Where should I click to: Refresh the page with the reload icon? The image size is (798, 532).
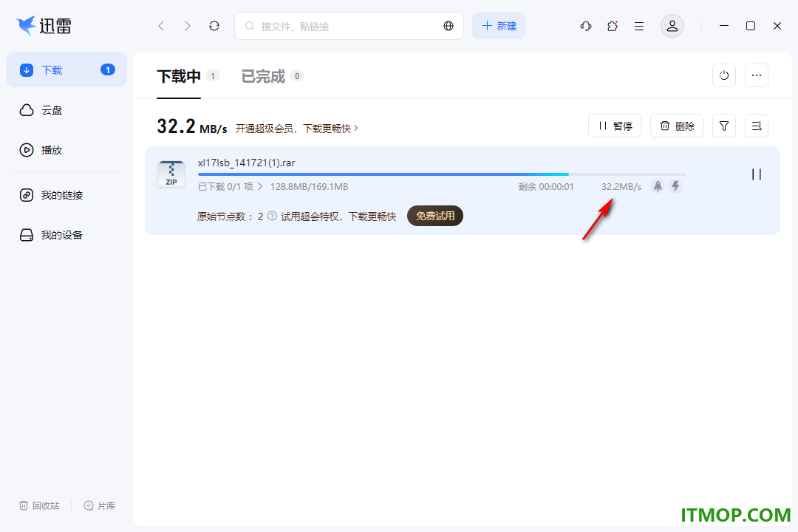[x=214, y=26]
